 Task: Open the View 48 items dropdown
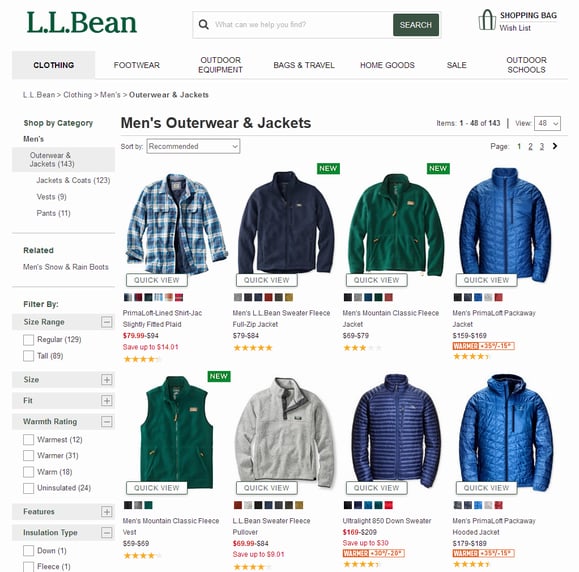[547, 123]
